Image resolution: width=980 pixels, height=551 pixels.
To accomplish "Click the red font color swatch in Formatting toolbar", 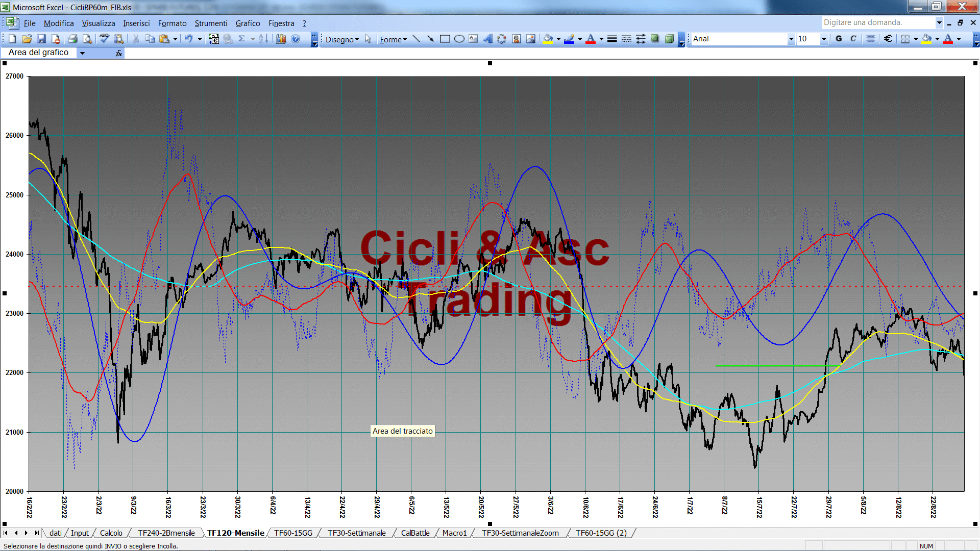I will pos(948,39).
